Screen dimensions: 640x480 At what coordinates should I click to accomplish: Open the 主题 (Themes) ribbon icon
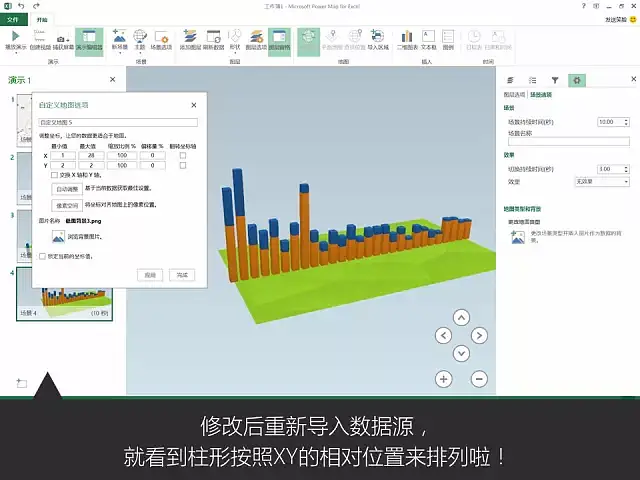coord(140,39)
